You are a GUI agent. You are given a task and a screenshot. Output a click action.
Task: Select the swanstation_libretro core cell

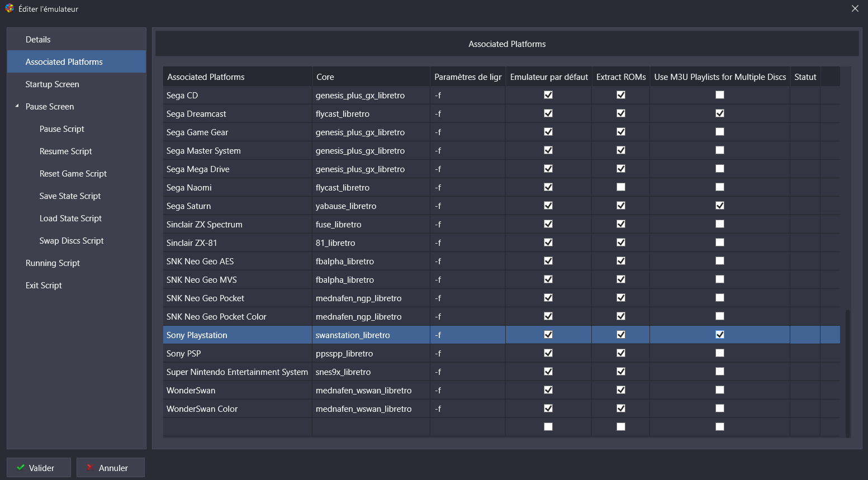tap(371, 335)
